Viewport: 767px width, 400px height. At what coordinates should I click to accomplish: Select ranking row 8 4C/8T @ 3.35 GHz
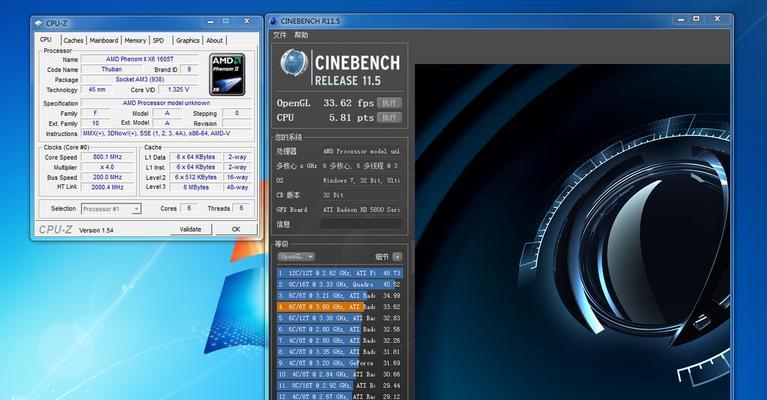pyautogui.click(x=339, y=352)
